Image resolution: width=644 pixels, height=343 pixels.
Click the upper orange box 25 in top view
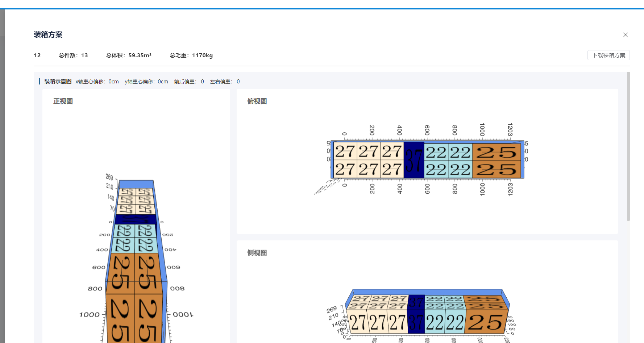click(x=496, y=152)
